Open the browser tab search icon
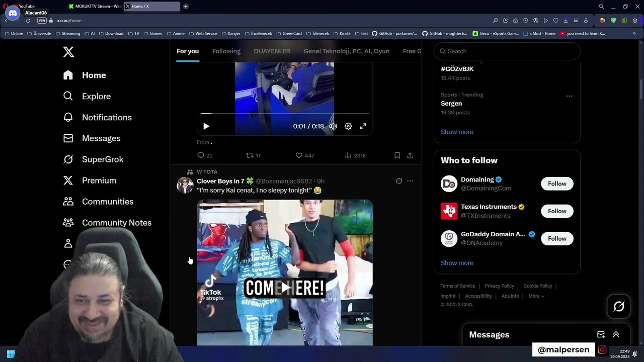Screen dimensions: 644x362 click(x=601, y=7)
